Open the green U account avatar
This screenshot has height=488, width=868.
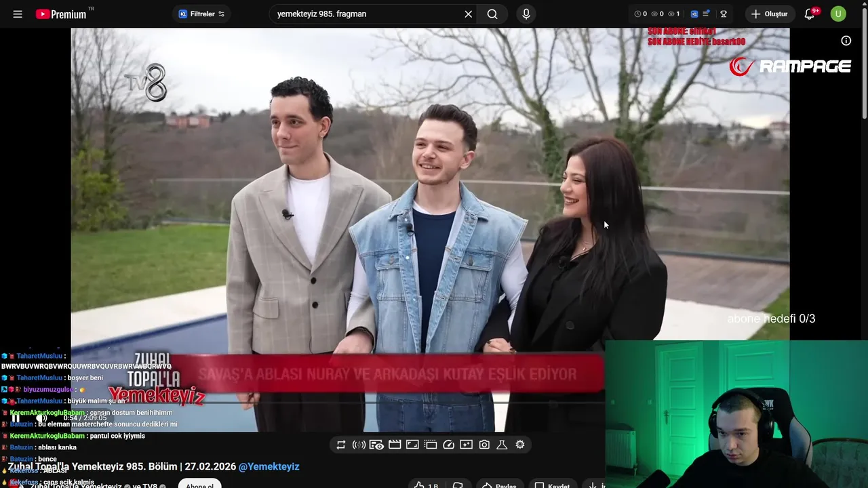[838, 14]
